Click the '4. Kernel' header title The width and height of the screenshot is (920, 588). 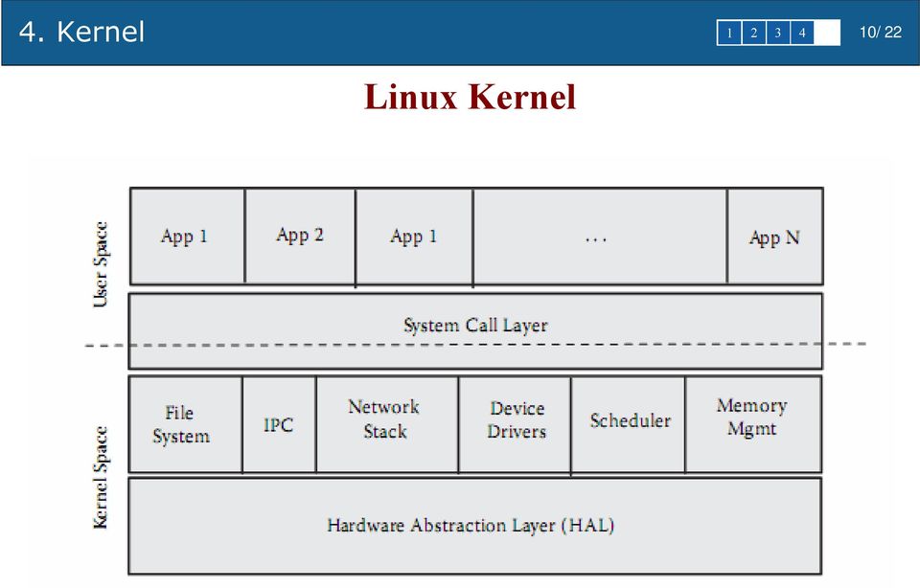coord(81,32)
